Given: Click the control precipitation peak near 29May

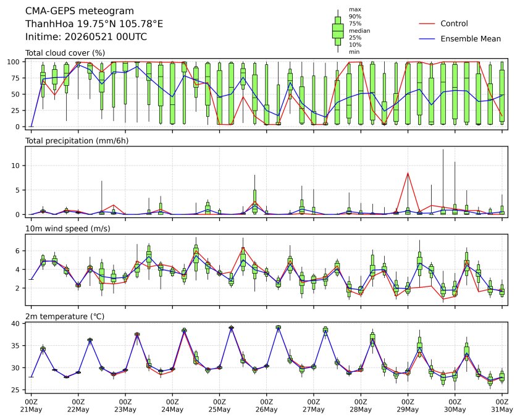Looking at the screenshot, I should [408, 173].
